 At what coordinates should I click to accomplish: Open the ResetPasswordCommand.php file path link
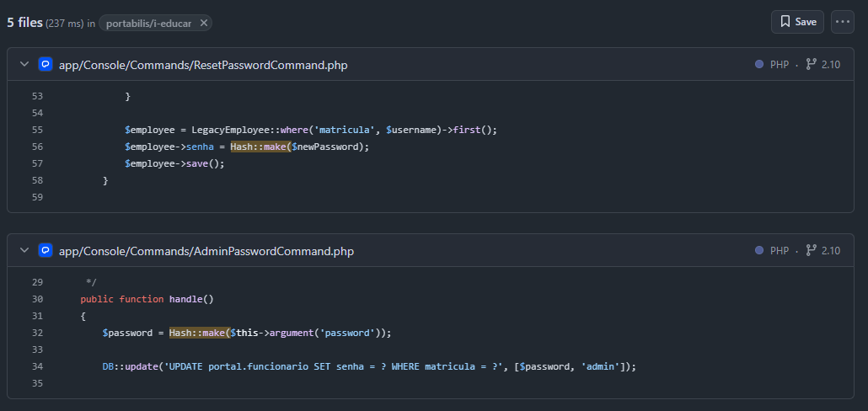tap(203, 65)
